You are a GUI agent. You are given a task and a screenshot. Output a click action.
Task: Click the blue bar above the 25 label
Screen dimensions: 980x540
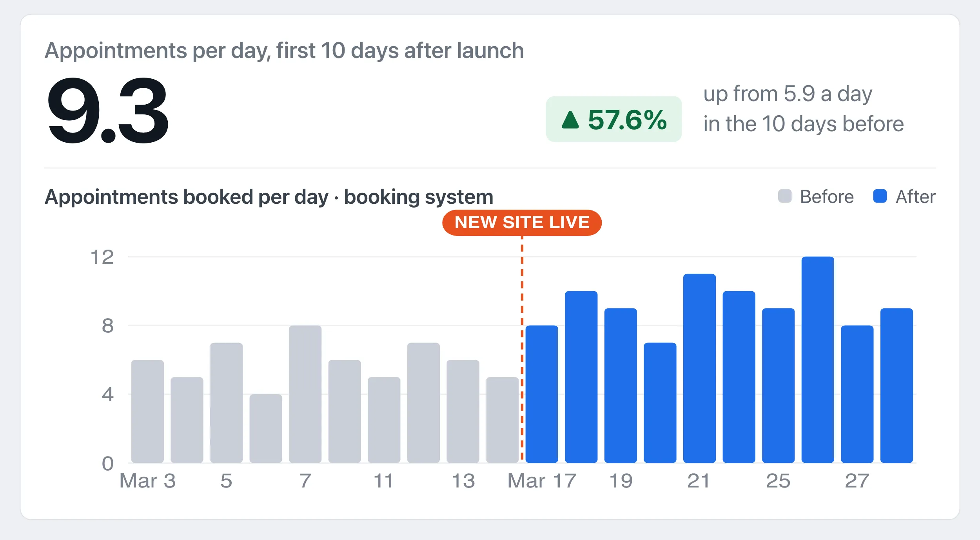click(x=778, y=386)
